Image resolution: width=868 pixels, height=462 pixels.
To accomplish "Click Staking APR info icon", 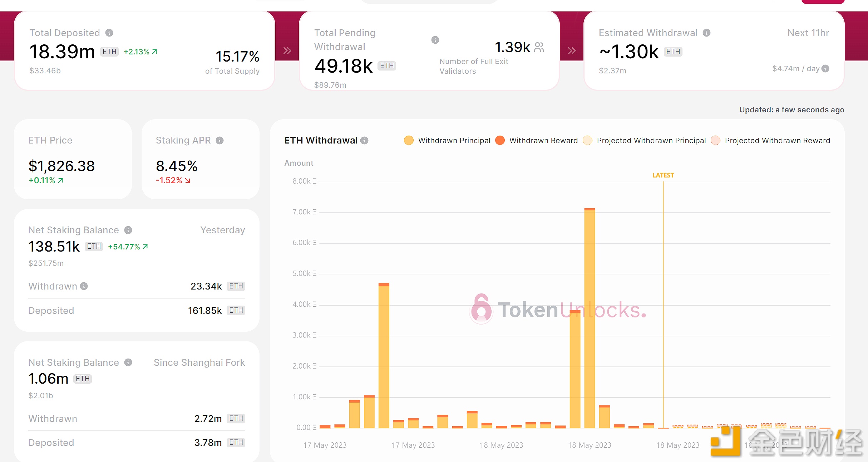I will [220, 140].
